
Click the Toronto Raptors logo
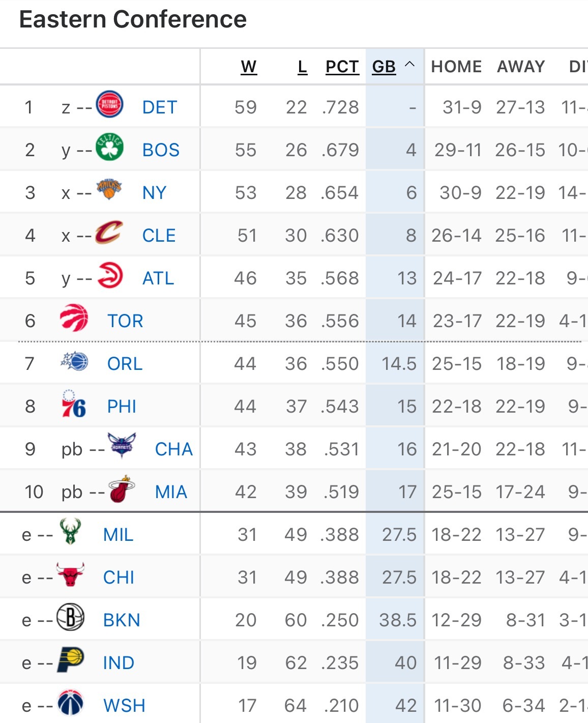[x=74, y=319]
